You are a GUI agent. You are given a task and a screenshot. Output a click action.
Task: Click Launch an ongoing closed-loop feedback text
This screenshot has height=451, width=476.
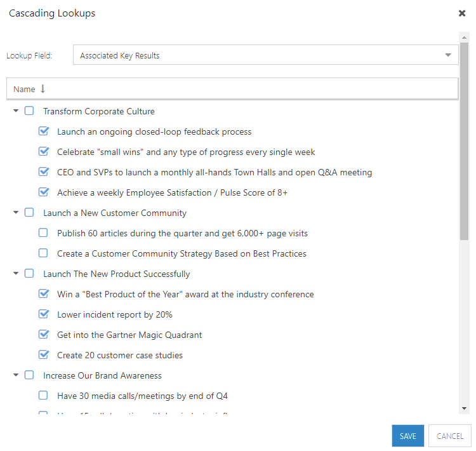point(154,132)
